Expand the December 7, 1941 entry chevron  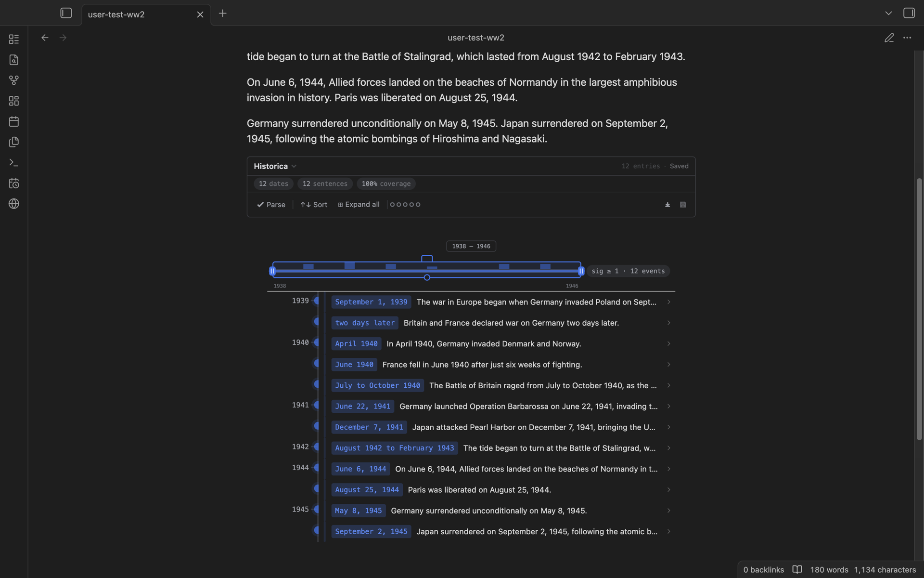pos(668,427)
